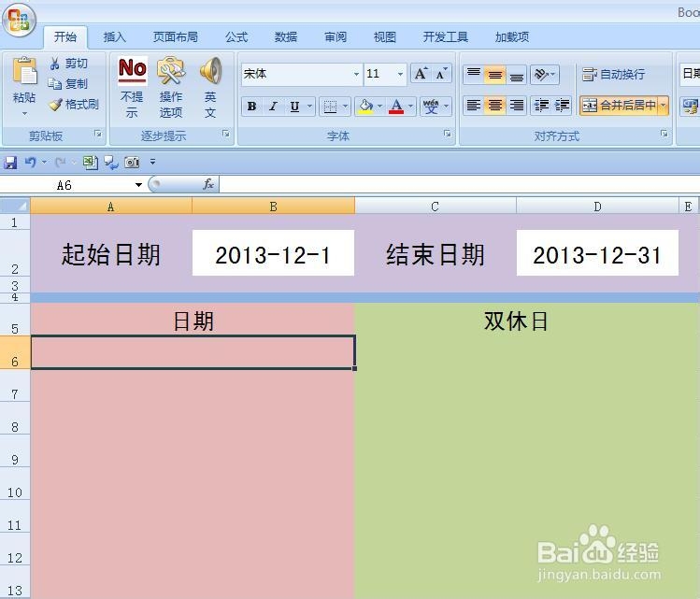Switch to the 页面布局 tab

tap(176, 37)
